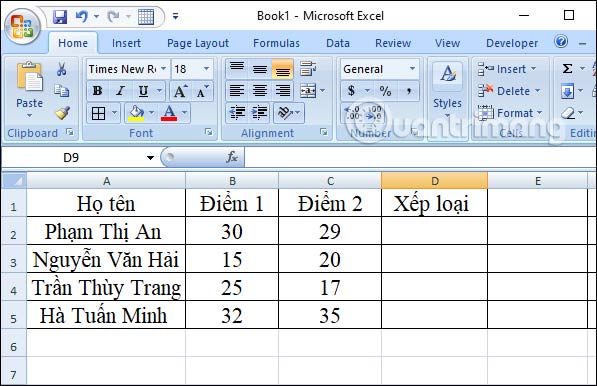Open Alignment dialog launcher

click(x=324, y=132)
